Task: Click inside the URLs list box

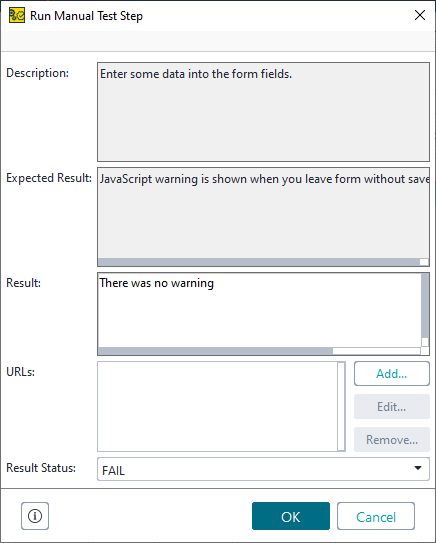Action: tap(217, 407)
